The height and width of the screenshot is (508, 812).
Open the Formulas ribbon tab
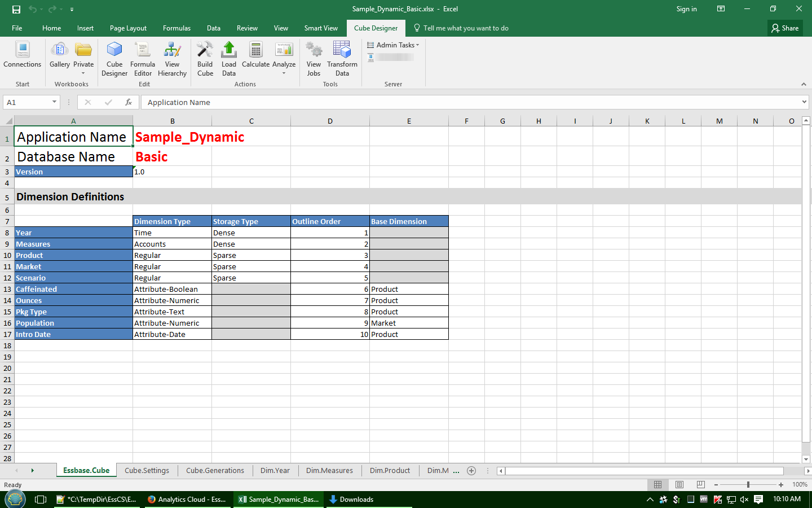(x=176, y=28)
